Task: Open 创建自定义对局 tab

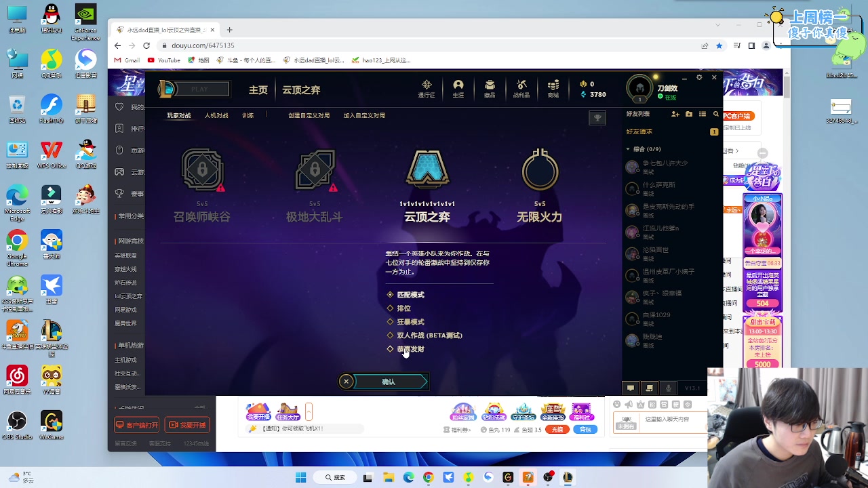Action: point(309,115)
